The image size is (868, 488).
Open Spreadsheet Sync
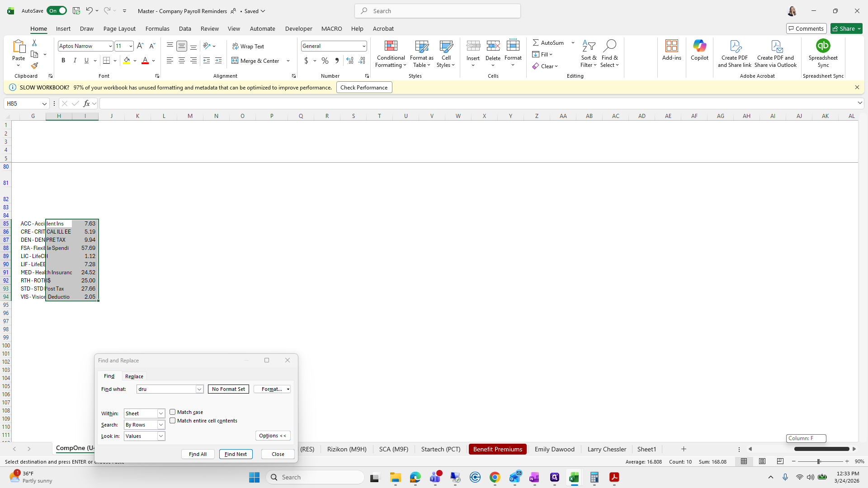click(x=823, y=53)
